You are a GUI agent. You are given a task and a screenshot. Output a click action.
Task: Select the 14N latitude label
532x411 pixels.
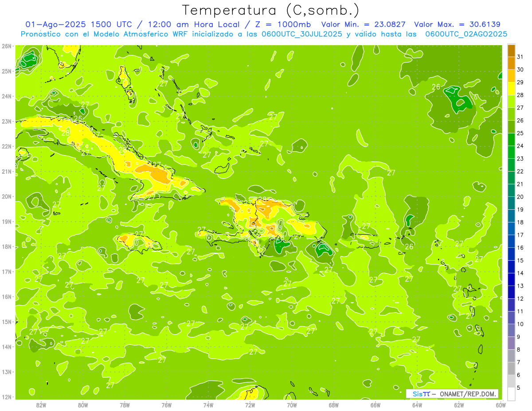[x=6, y=347]
